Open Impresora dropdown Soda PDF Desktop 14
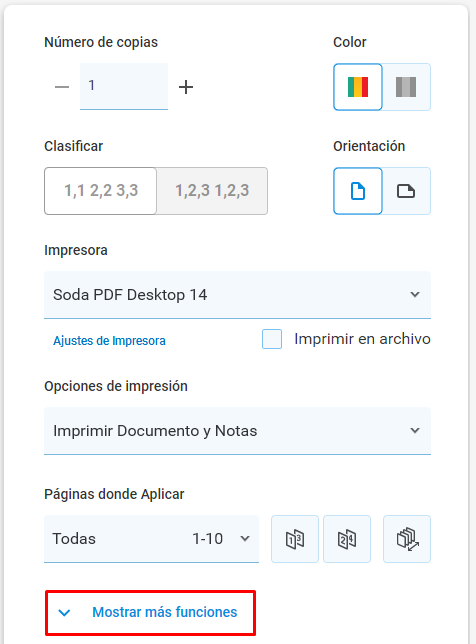 point(237,295)
